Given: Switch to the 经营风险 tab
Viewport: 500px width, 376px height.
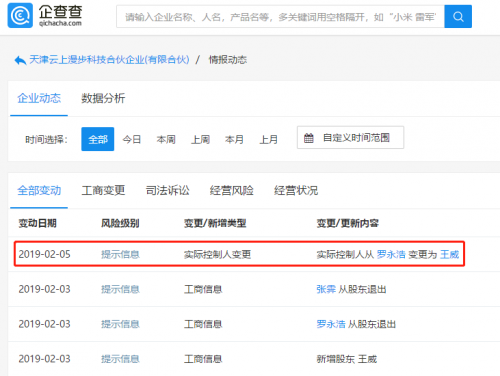Looking at the screenshot, I should [x=232, y=191].
